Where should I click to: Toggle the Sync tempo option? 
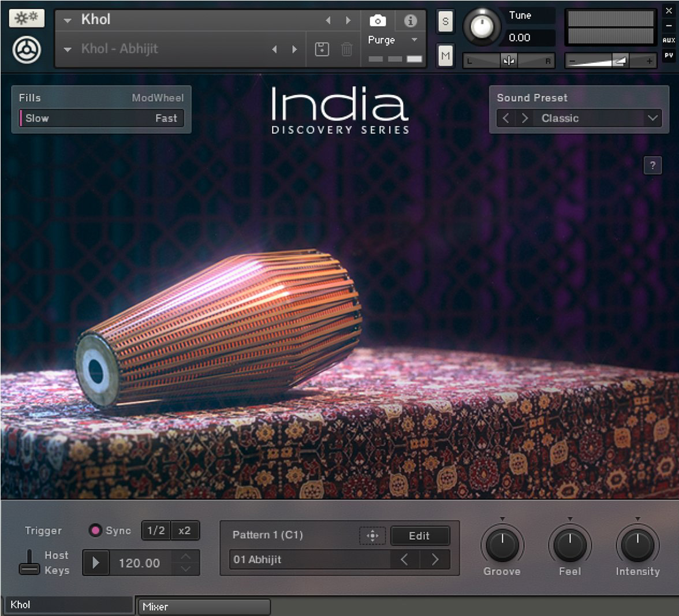click(x=95, y=531)
